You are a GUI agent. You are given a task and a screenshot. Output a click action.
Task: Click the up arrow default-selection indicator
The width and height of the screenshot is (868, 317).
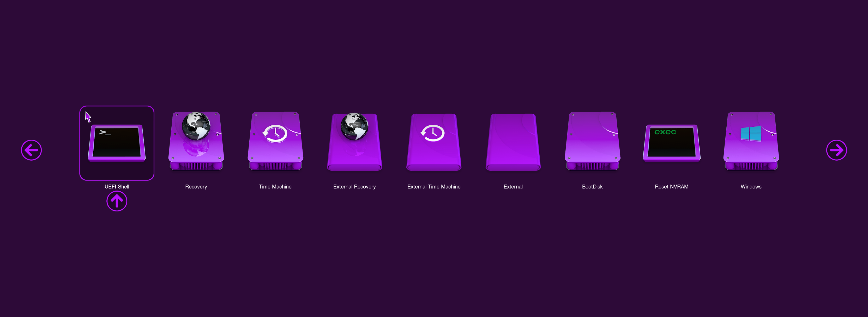point(117,201)
